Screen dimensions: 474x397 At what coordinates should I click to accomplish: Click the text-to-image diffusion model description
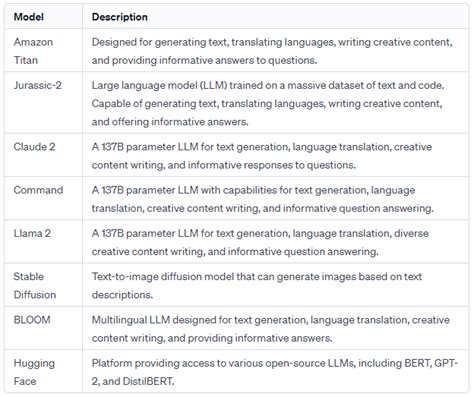[x=257, y=285]
